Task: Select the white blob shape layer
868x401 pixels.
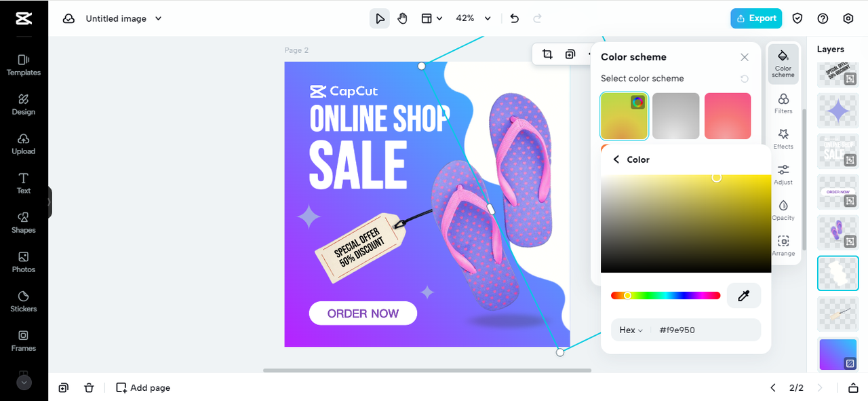Action: 838,273
